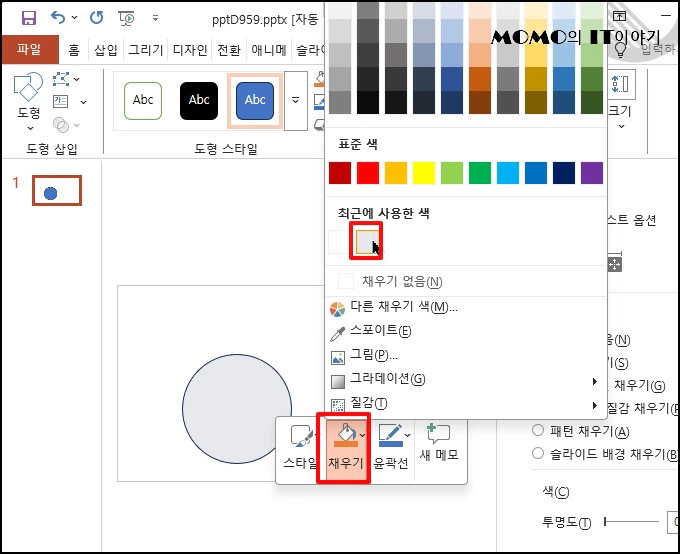The height and width of the screenshot is (554, 680).
Task: Select 슬라이드 배경 채우기 radio button
Action: coord(538,453)
